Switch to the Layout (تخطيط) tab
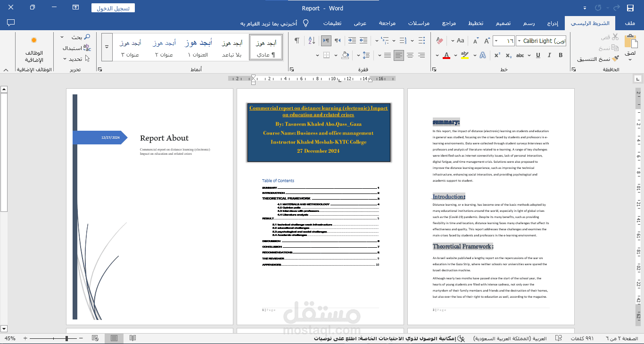The width and height of the screenshot is (644, 344). coord(475,23)
